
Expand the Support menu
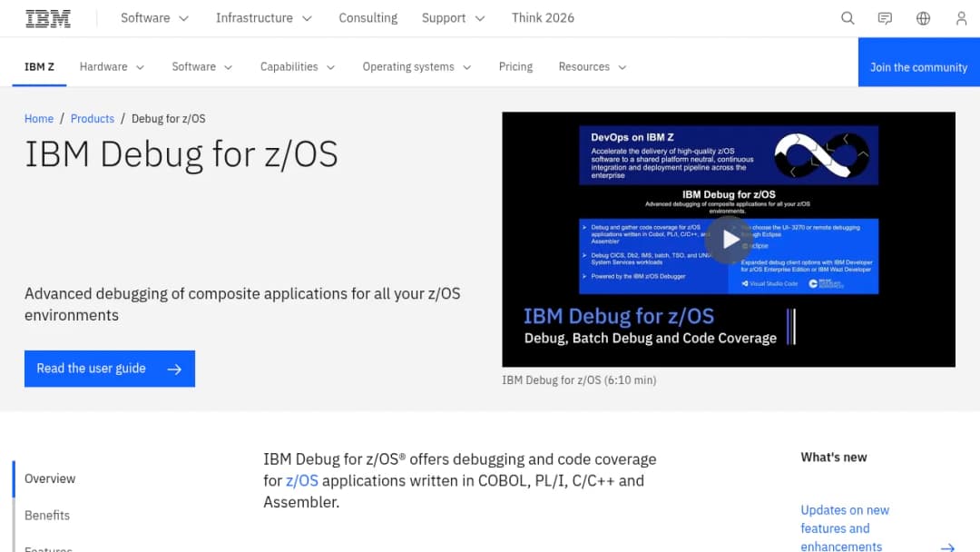[x=453, y=18]
